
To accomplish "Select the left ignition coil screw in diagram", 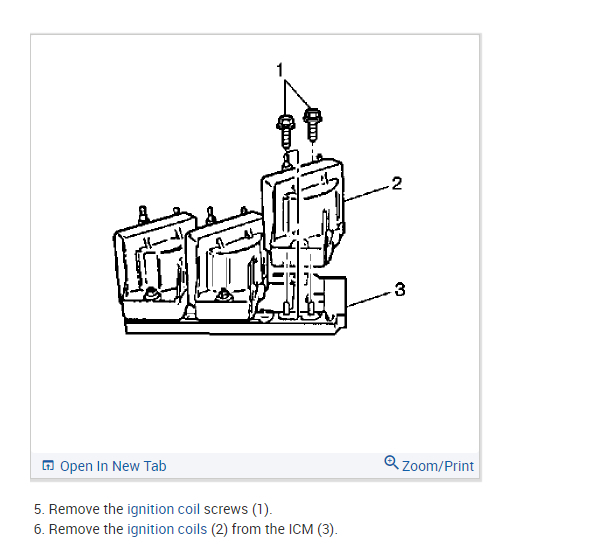I will (x=285, y=131).
